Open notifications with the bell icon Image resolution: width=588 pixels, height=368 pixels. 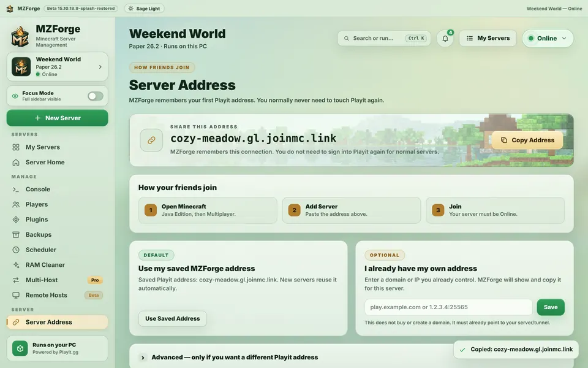pyautogui.click(x=445, y=38)
